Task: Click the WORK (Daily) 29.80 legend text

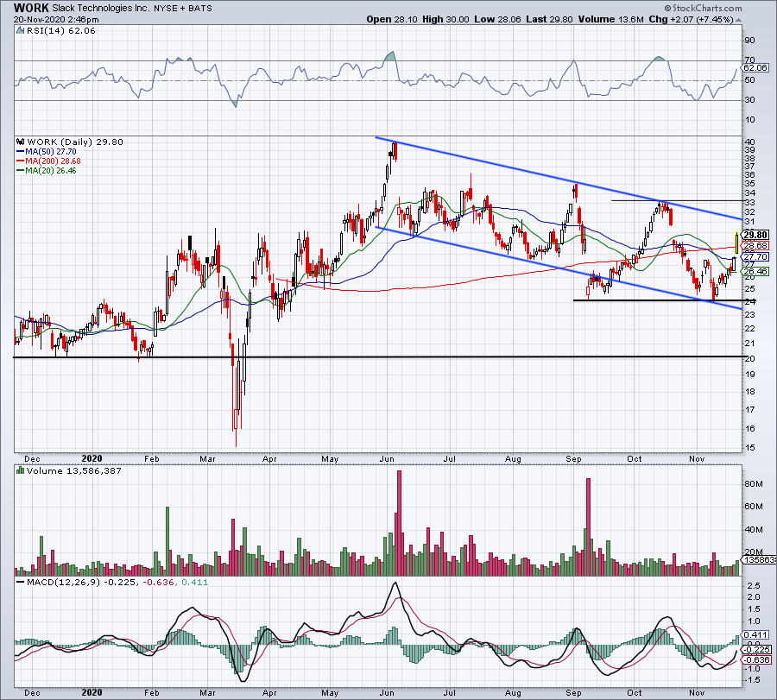Action: pyautogui.click(x=75, y=142)
